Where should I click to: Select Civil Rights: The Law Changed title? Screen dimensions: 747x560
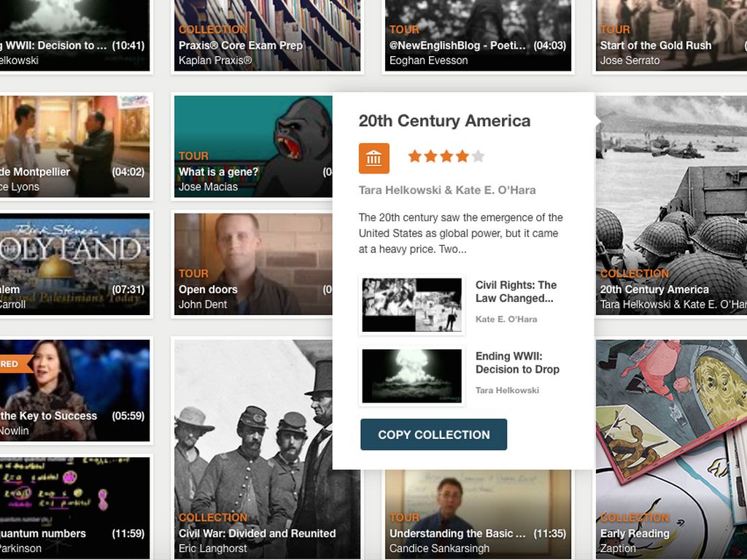[x=516, y=292]
